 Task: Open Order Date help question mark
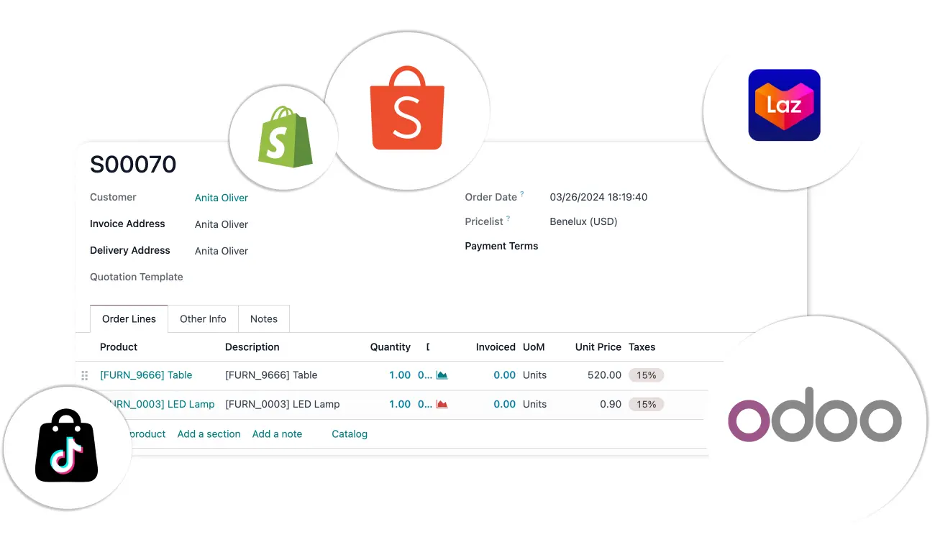(522, 194)
